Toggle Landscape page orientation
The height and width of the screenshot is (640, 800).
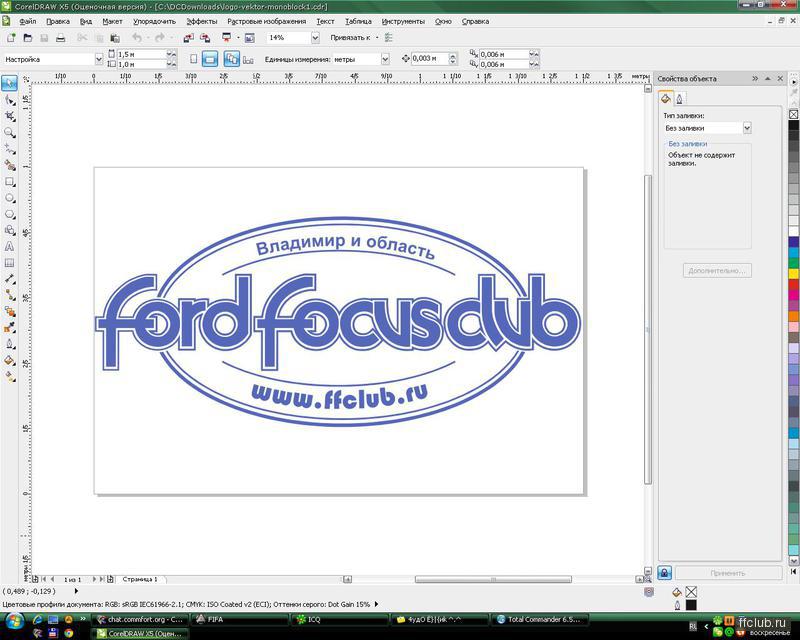click(210, 59)
